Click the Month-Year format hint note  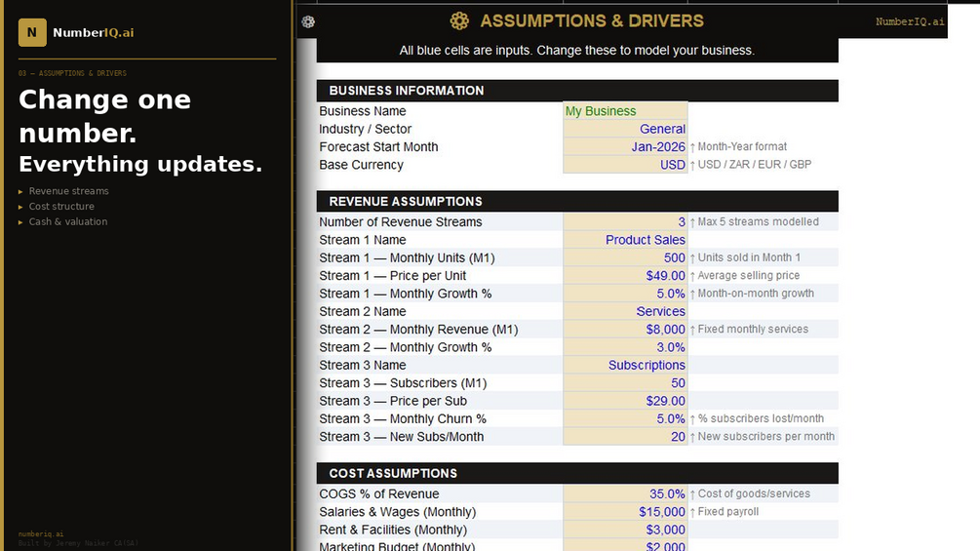point(738,147)
